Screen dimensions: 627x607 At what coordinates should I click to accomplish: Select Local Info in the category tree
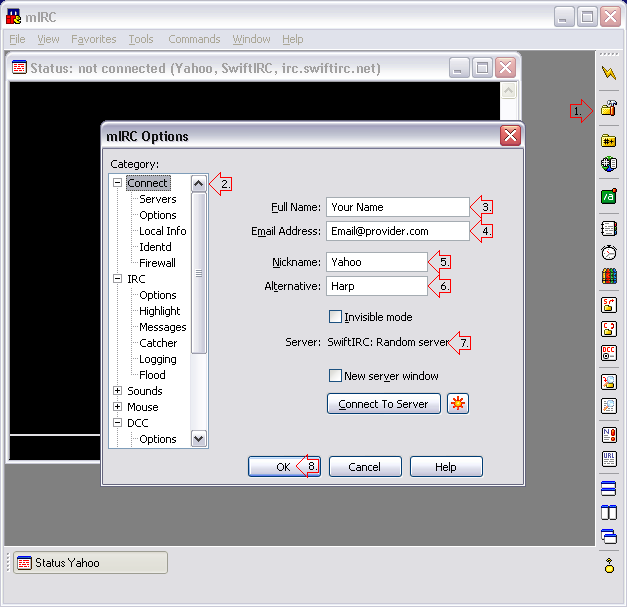(x=162, y=231)
